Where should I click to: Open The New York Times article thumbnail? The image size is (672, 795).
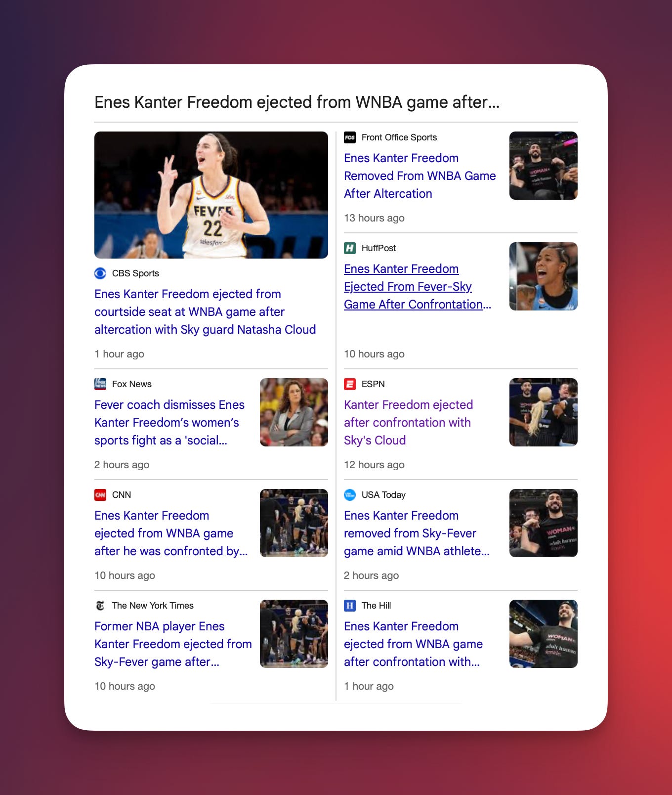tap(294, 634)
